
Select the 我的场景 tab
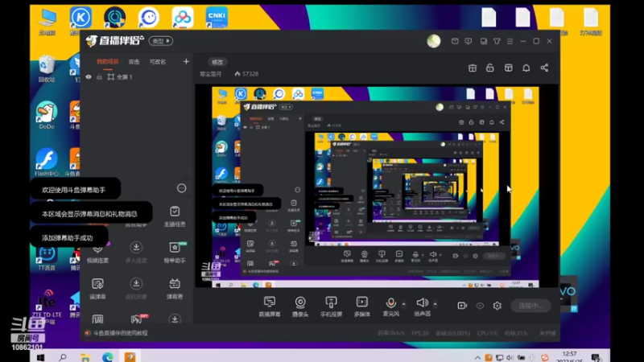pyautogui.click(x=108, y=62)
